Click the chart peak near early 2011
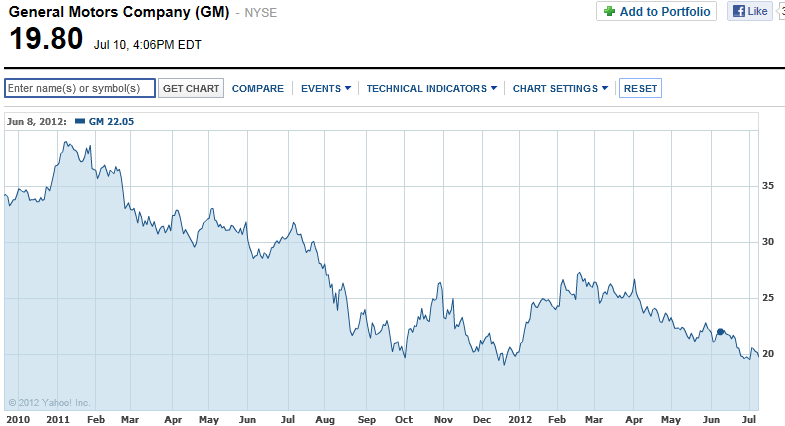The image size is (785, 426). tap(68, 142)
